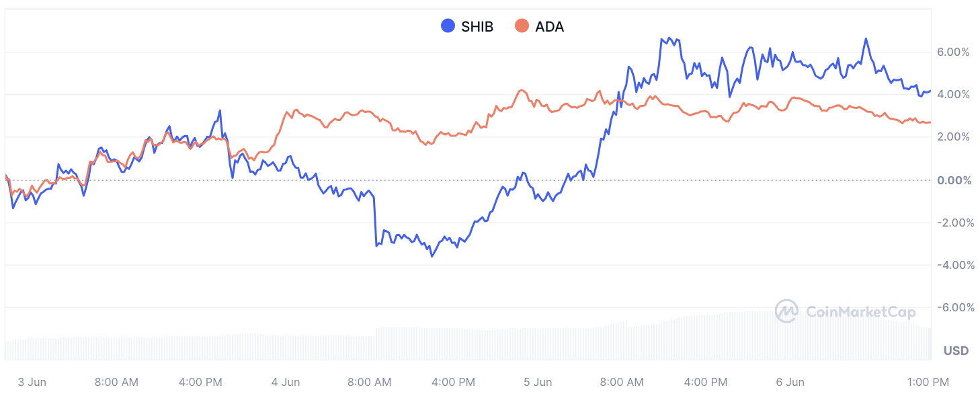
Task: Click the 2.00% y-axis label
Action: 953,137
